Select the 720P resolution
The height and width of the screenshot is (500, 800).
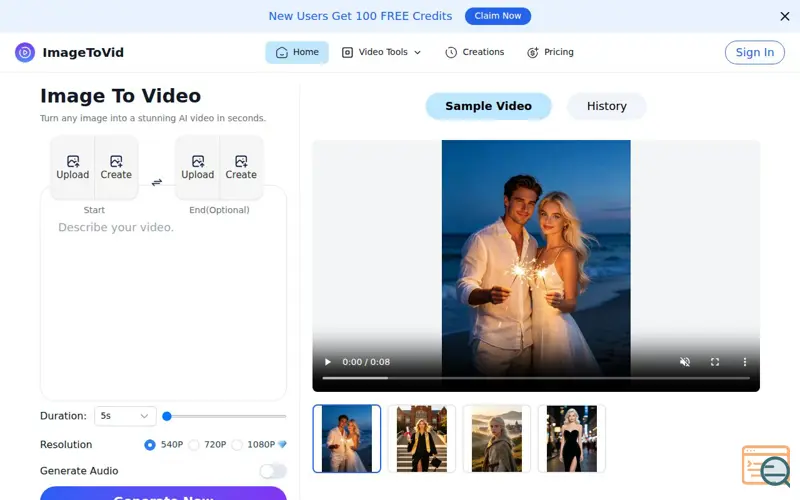pyautogui.click(x=194, y=445)
